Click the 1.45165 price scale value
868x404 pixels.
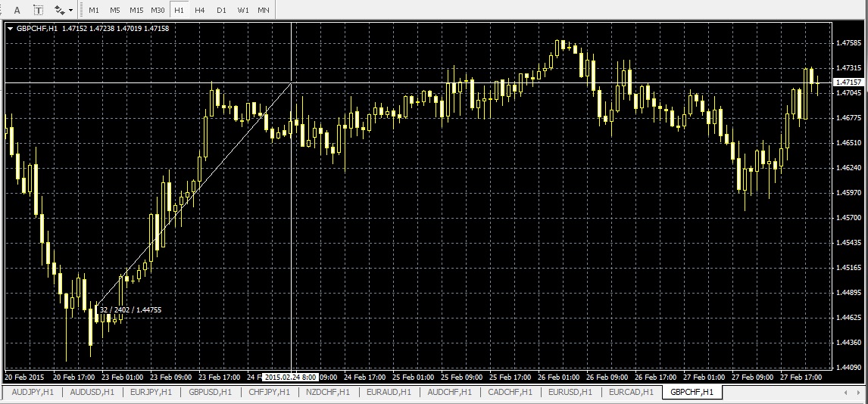848,268
